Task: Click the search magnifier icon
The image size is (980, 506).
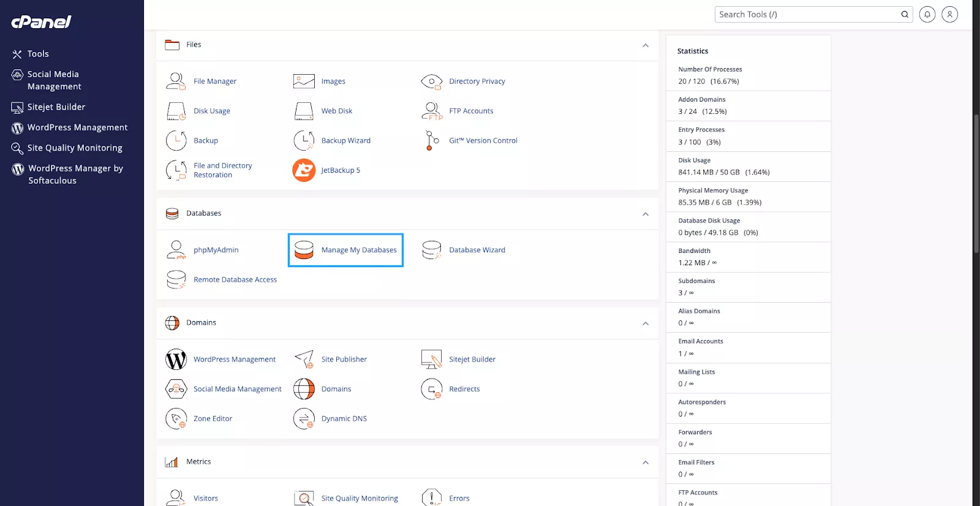Action: 905,14
